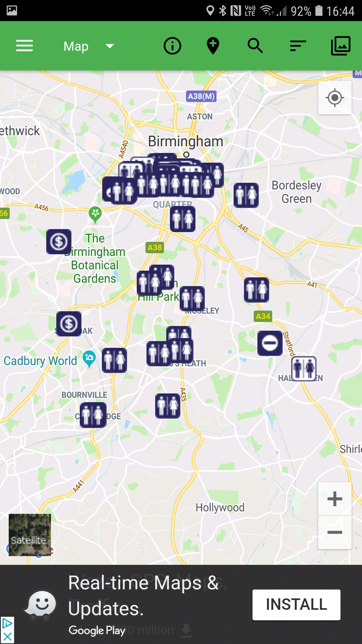
Task: Tap the add location pin icon
Action: click(213, 46)
